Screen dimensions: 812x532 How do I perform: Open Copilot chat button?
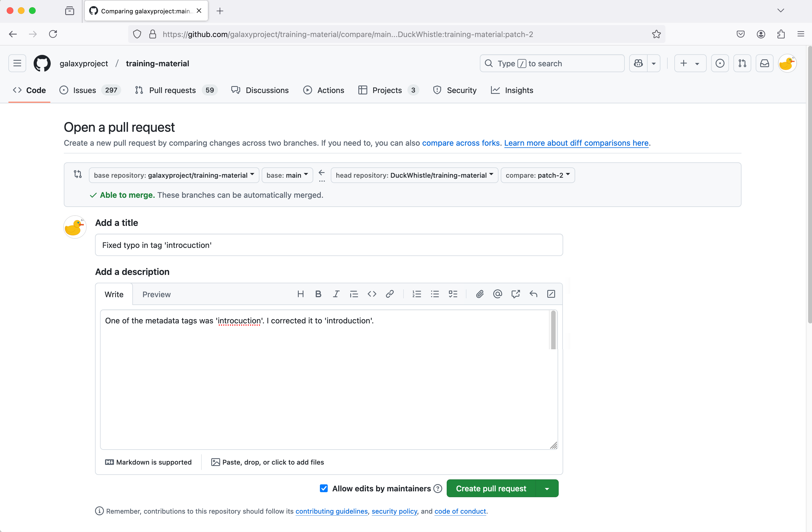[x=638, y=64]
